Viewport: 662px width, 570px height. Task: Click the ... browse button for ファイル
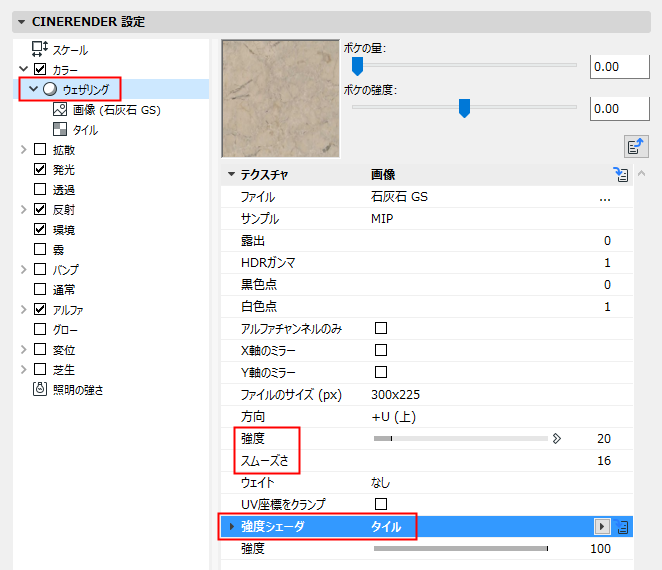605,197
